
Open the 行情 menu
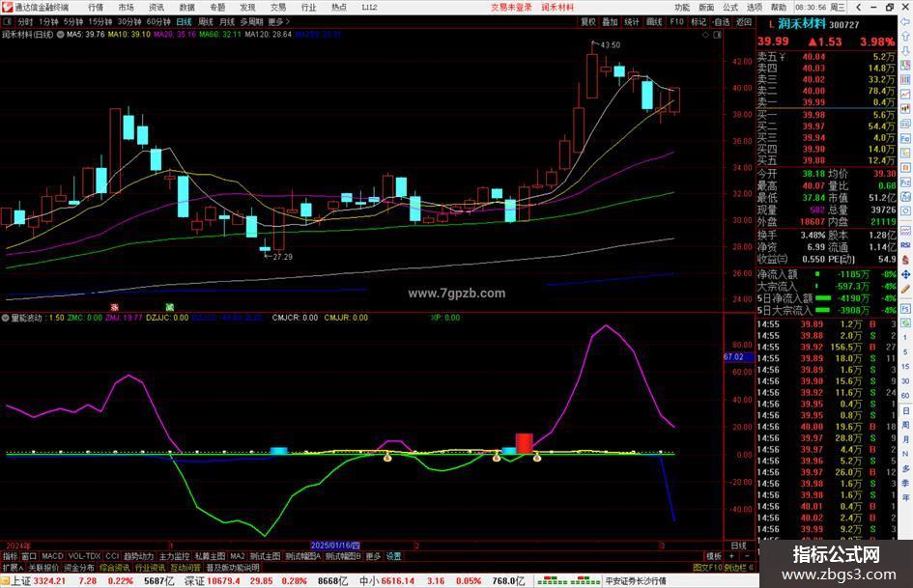point(96,7)
